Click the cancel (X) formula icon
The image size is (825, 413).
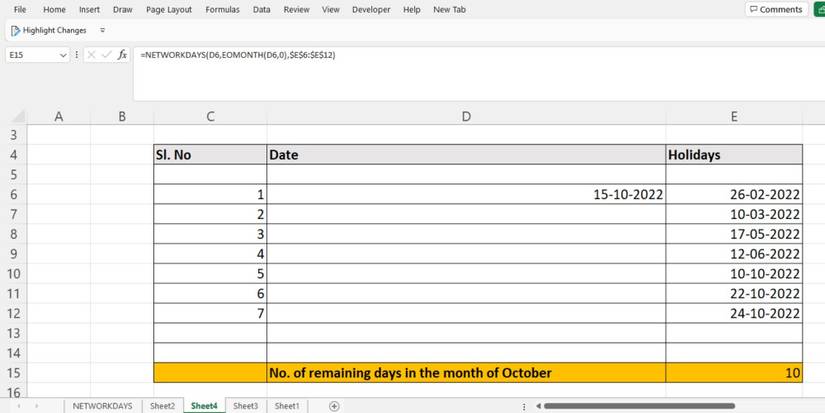coord(91,55)
